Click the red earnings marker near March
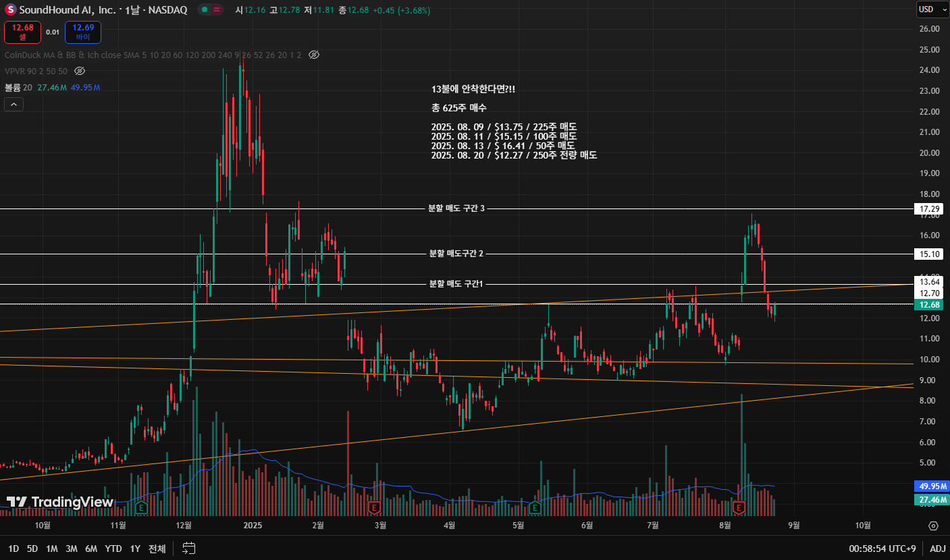The width and height of the screenshot is (950, 560). tap(373, 507)
